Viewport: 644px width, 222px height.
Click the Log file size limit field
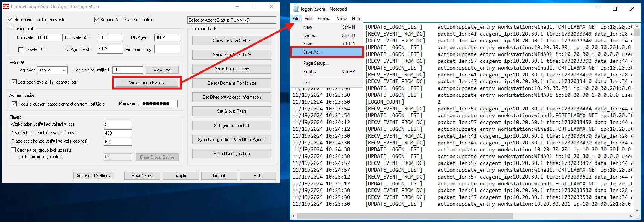[128, 70]
